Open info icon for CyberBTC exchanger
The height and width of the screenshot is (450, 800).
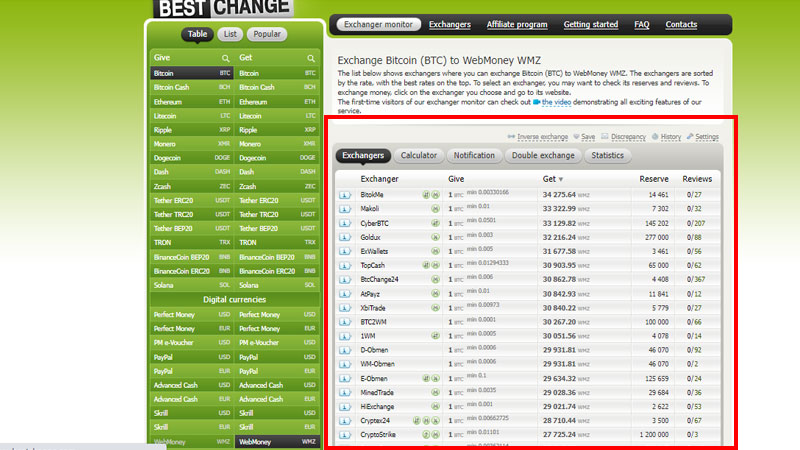[345, 223]
